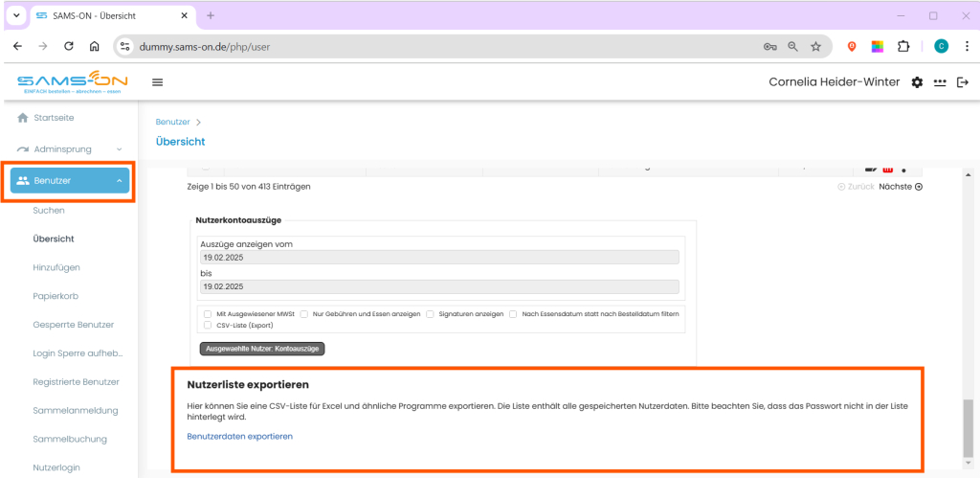Open saved passwords key icon
Image resolution: width=980 pixels, height=478 pixels.
pyautogui.click(x=770, y=46)
